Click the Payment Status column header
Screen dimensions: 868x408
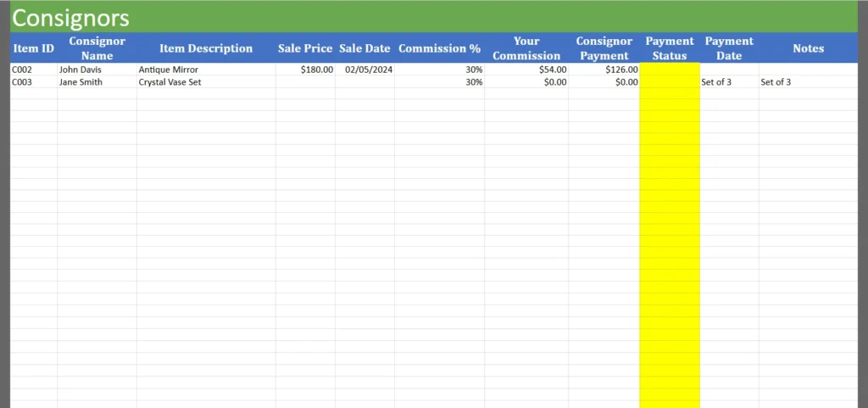tap(669, 48)
